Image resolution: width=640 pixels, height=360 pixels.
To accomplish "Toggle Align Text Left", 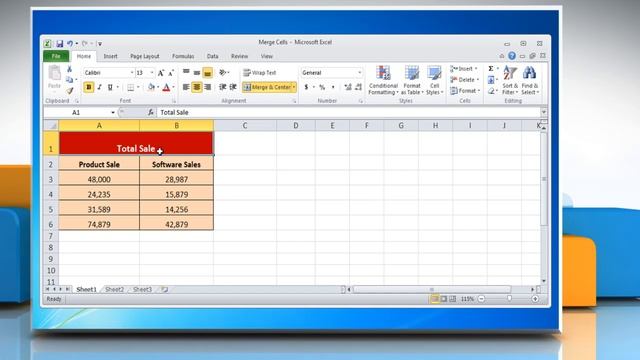I will pos(186,87).
